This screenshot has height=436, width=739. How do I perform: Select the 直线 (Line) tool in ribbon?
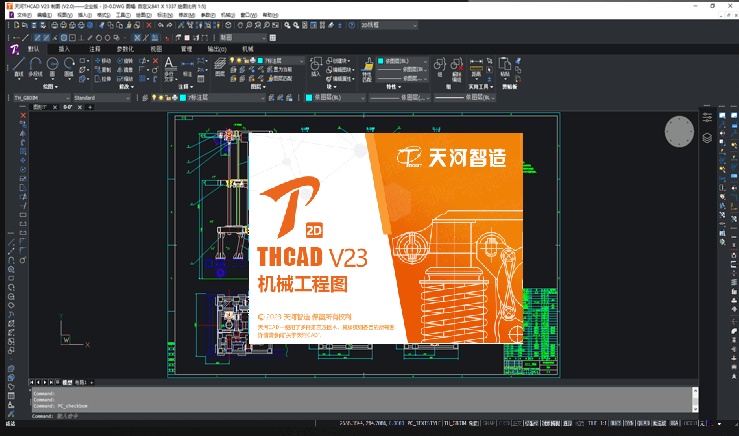pyautogui.click(x=20, y=65)
